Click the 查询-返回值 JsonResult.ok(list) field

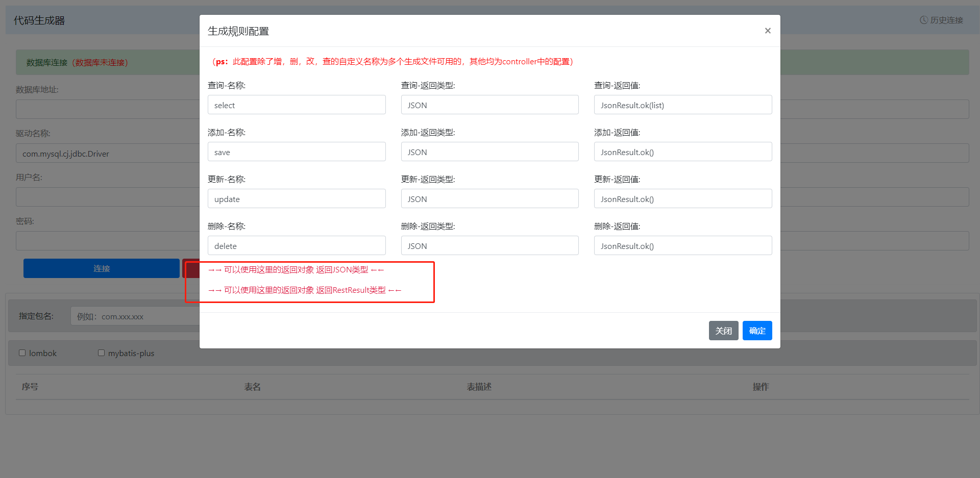683,105
